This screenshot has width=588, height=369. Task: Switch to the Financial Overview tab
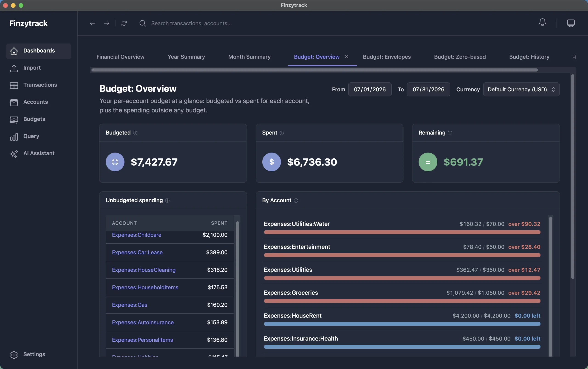coord(120,57)
